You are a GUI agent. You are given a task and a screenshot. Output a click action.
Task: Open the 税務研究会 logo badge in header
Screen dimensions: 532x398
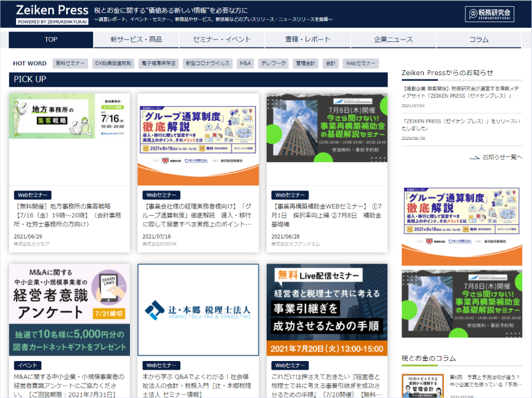490,14
